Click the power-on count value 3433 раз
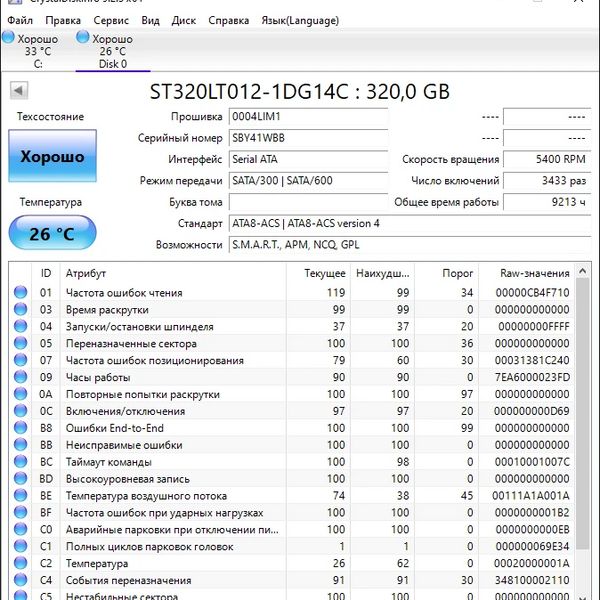The width and height of the screenshot is (600, 600). coord(547,181)
